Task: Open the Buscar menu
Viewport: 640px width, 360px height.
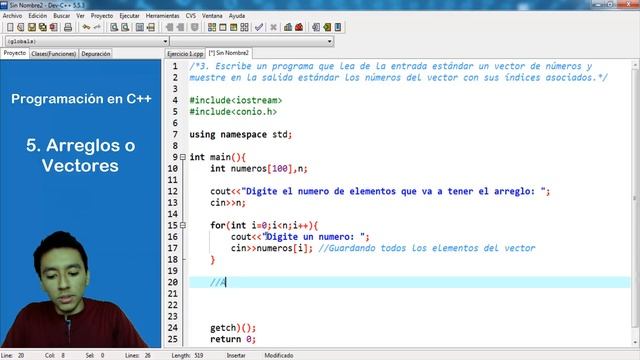Action: (x=62, y=16)
